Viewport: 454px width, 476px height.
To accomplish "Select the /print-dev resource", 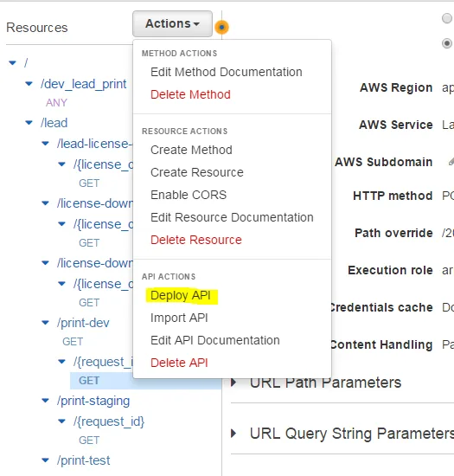I will coord(83,323).
